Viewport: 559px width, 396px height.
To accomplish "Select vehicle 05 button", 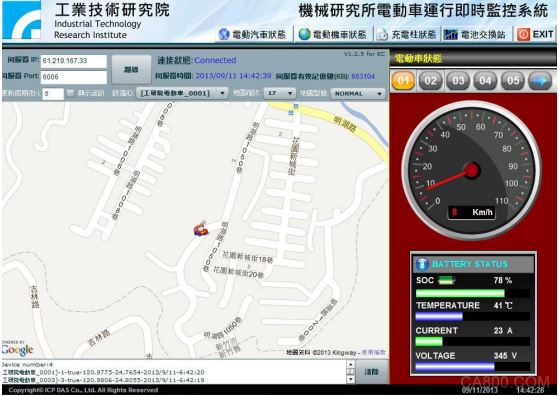I will [513, 81].
